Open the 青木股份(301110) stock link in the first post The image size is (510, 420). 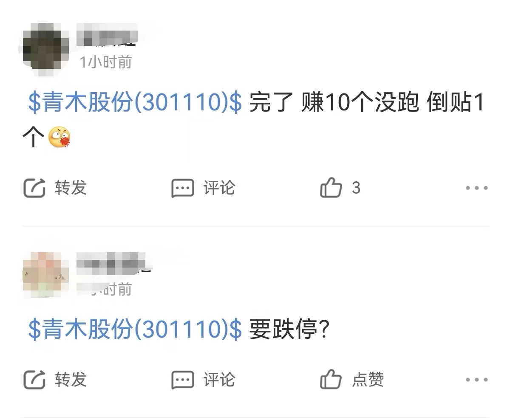tap(135, 103)
